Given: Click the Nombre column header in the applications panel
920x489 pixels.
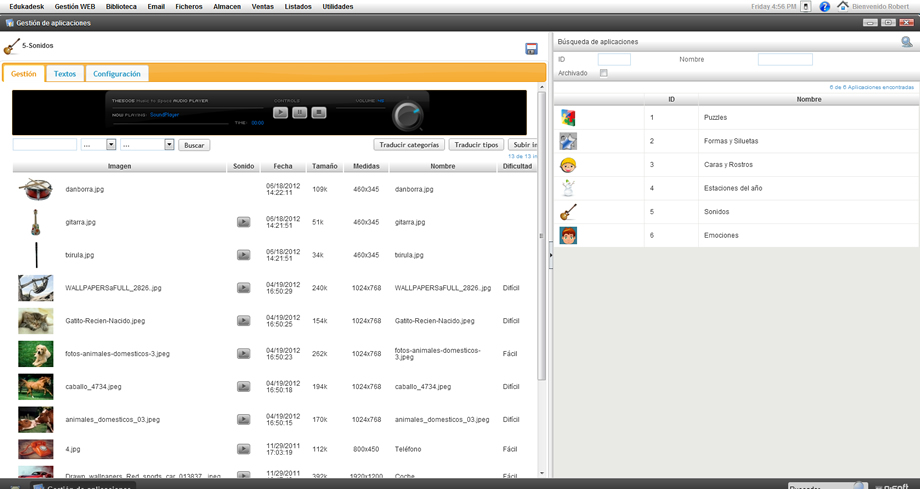Looking at the screenshot, I should (x=809, y=99).
